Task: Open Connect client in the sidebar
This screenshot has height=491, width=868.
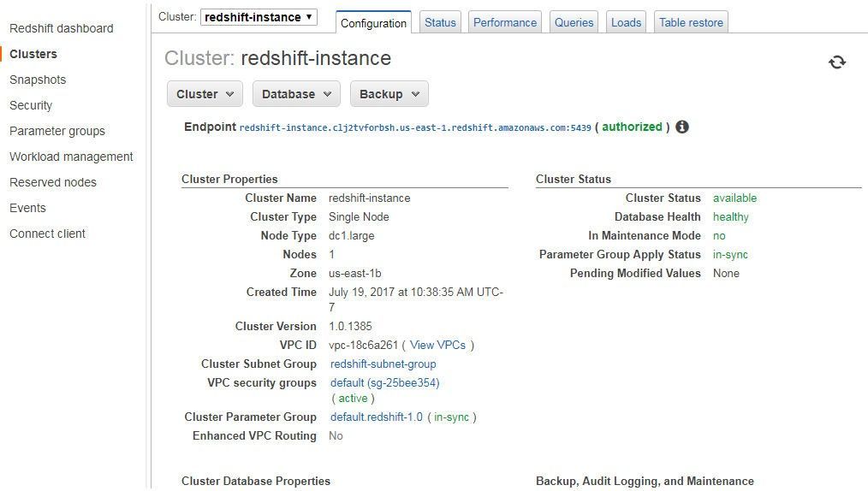Action: 47,234
